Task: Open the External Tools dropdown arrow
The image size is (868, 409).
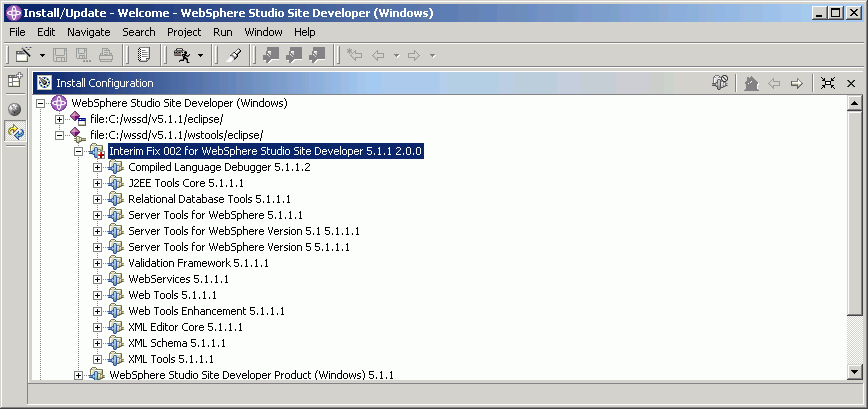Action: [200, 56]
